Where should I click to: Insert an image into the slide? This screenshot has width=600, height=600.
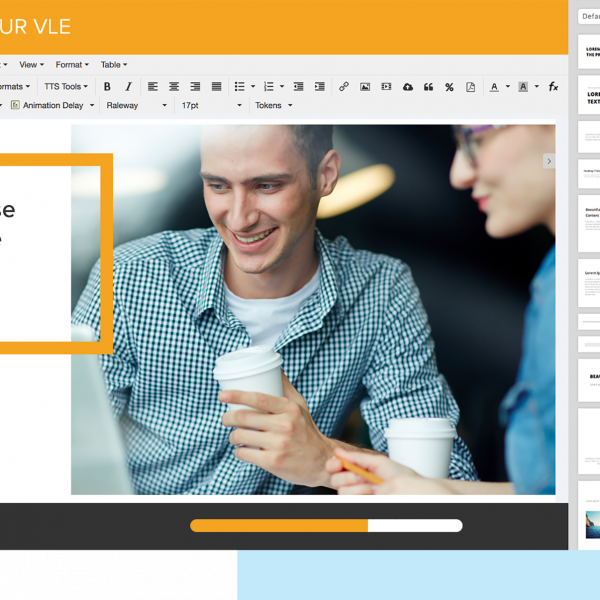[365, 87]
